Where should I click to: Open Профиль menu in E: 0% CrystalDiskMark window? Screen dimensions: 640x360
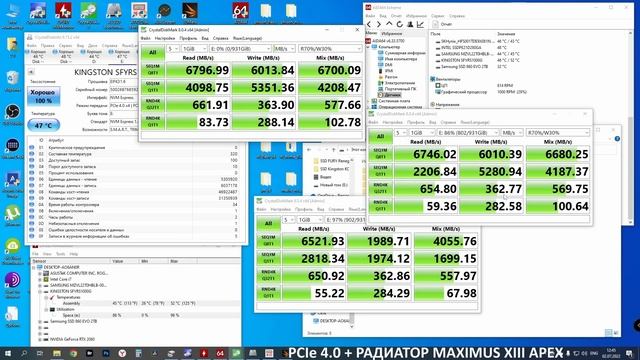click(188, 38)
